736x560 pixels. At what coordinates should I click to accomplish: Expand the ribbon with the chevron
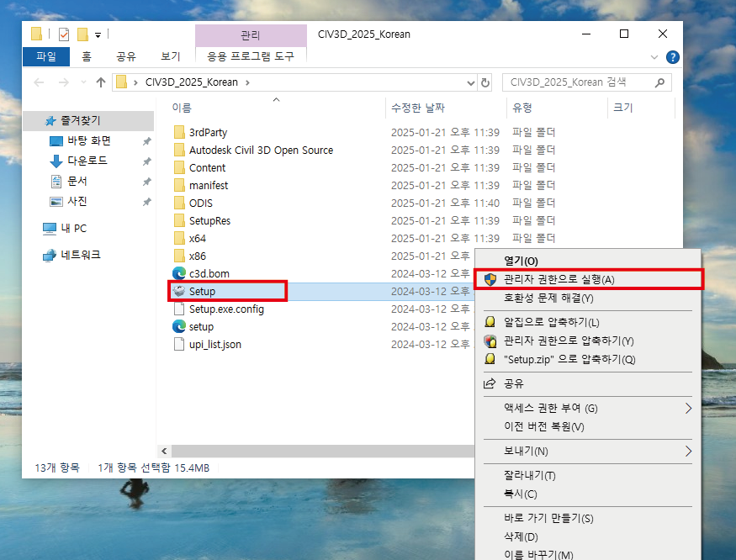tap(654, 57)
